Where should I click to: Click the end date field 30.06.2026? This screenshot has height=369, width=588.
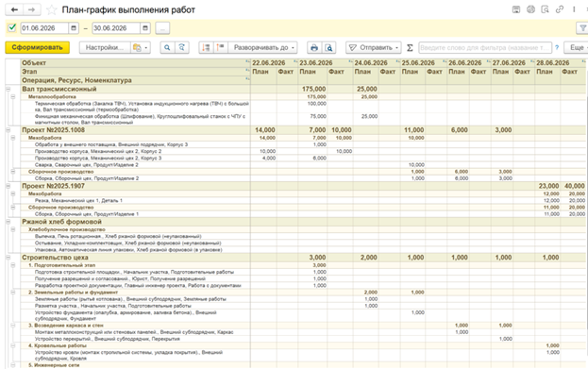116,28
